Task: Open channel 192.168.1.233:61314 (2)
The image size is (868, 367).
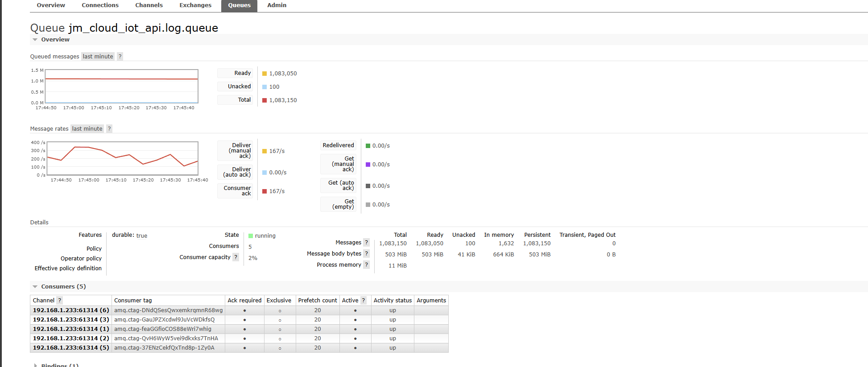Action: [x=71, y=338]
